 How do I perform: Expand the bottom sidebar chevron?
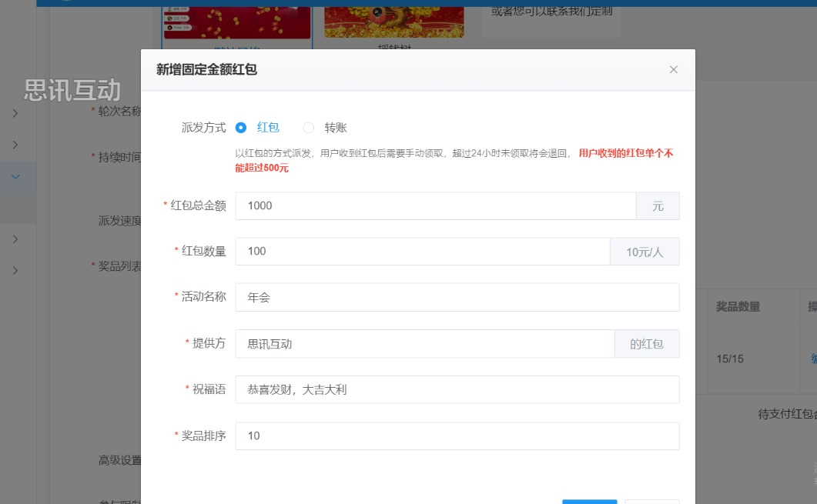15,270
